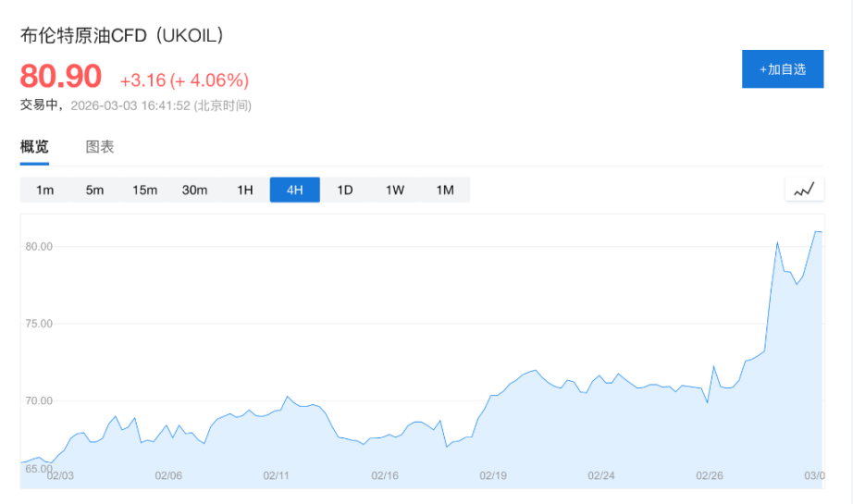Click the +3.16 (+4.06%) change value
The image size is (853, 504).
[184, 80]
